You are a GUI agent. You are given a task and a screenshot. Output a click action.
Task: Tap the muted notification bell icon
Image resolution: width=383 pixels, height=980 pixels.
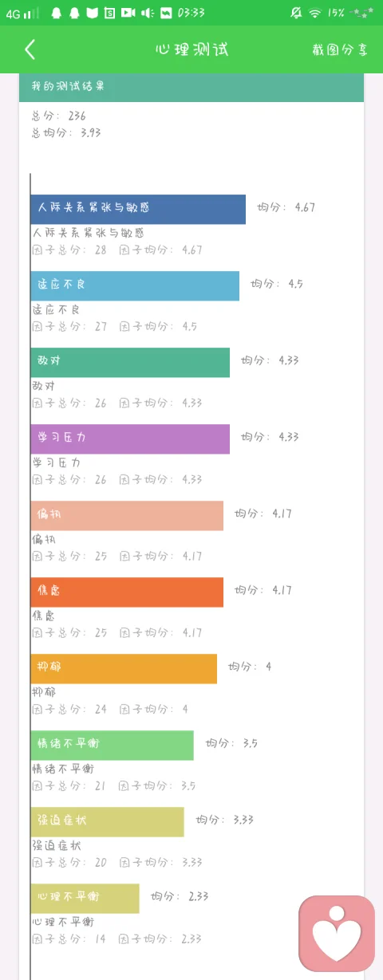[x=297, y=13]
